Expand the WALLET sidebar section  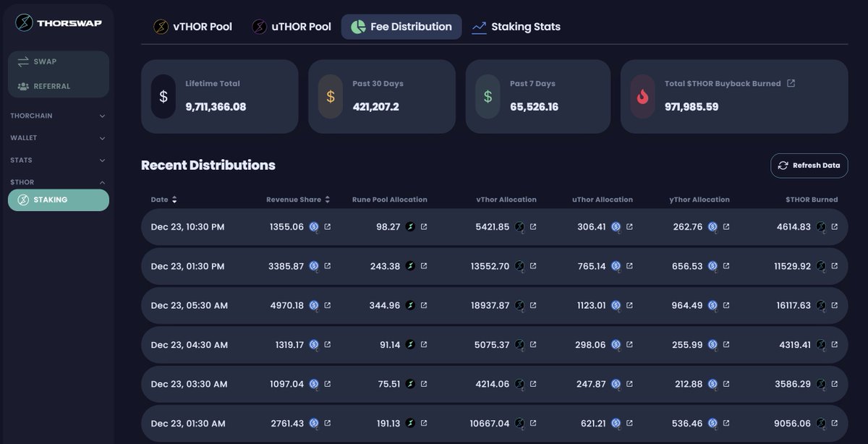[58, 138]
